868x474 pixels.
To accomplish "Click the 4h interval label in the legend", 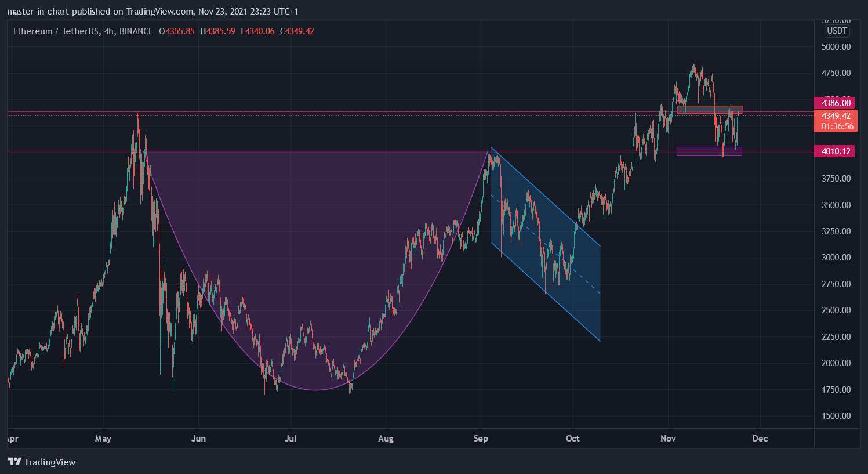I will coord(110,31).
